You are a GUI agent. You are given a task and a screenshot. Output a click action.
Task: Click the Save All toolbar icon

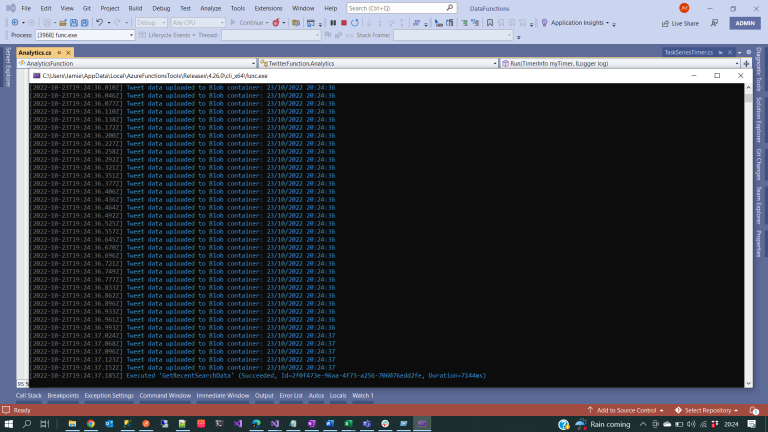point(84,23)
